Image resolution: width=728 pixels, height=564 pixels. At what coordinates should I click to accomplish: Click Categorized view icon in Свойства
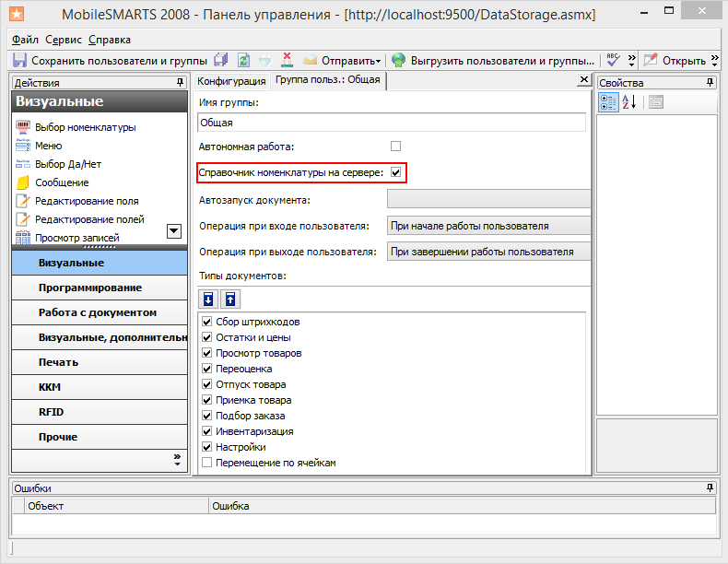(608, 102)
